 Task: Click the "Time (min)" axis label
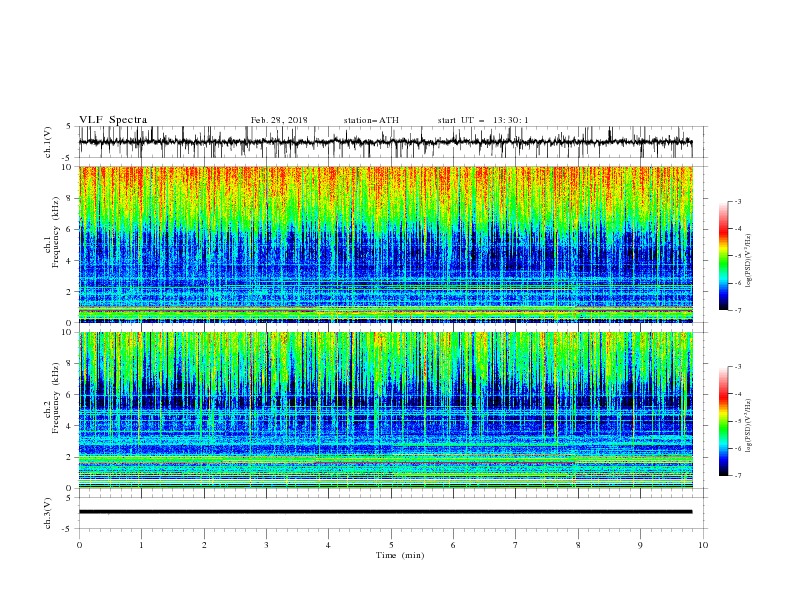click(400, 555)
